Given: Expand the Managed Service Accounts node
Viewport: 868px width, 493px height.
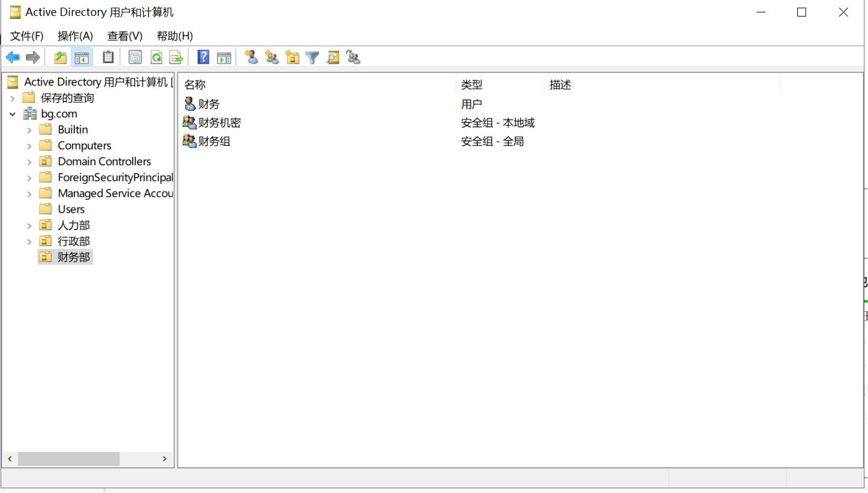Looking at the screenshot, I should 29,193.
